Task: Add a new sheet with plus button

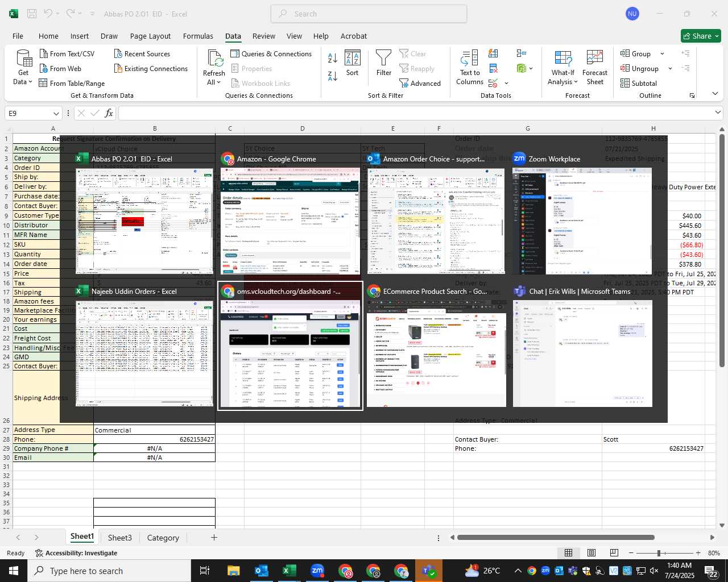Action: pyautogui.click(x=214, y=537)
